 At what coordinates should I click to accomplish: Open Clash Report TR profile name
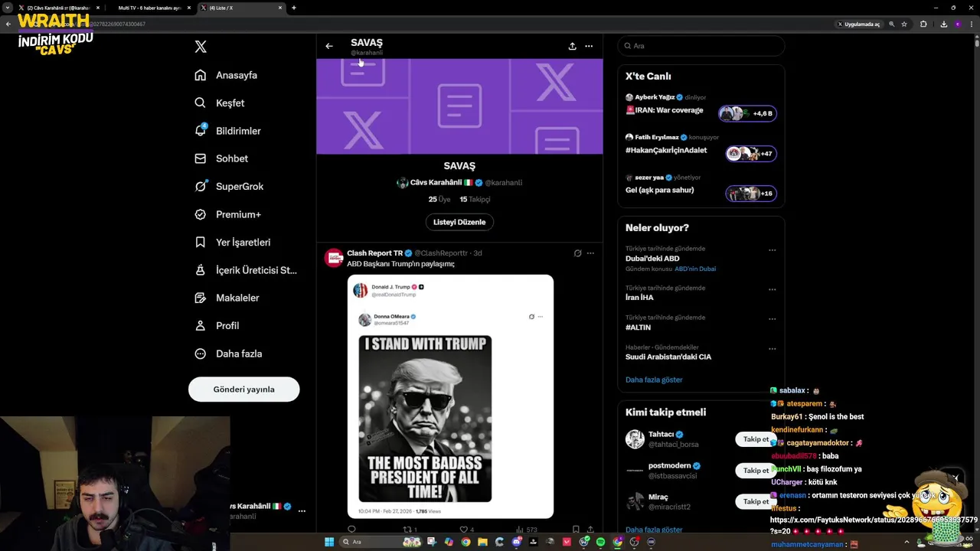pyautogui.click(x=374, y=253)
